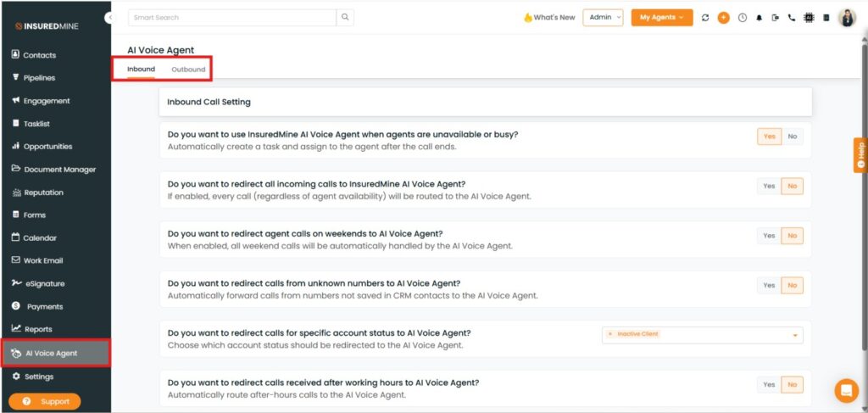Open the notifications bell
The width and height of the screenshot is (868, 413).
click(759, 18)
